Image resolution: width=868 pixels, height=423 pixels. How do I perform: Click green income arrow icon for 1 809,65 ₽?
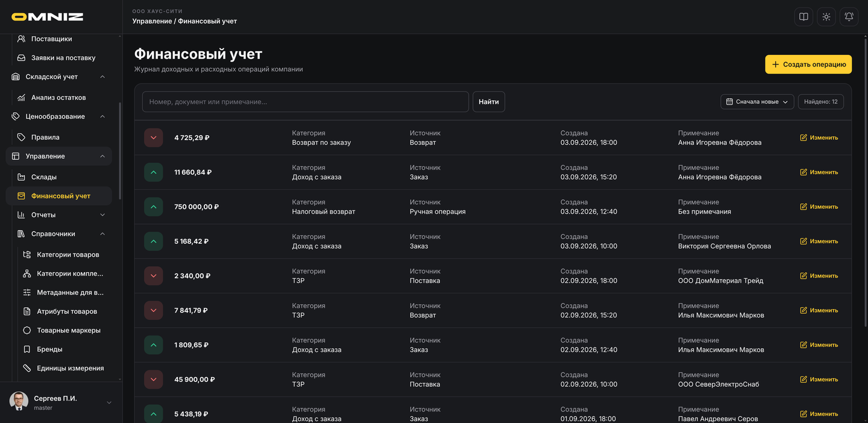[154, 345]
